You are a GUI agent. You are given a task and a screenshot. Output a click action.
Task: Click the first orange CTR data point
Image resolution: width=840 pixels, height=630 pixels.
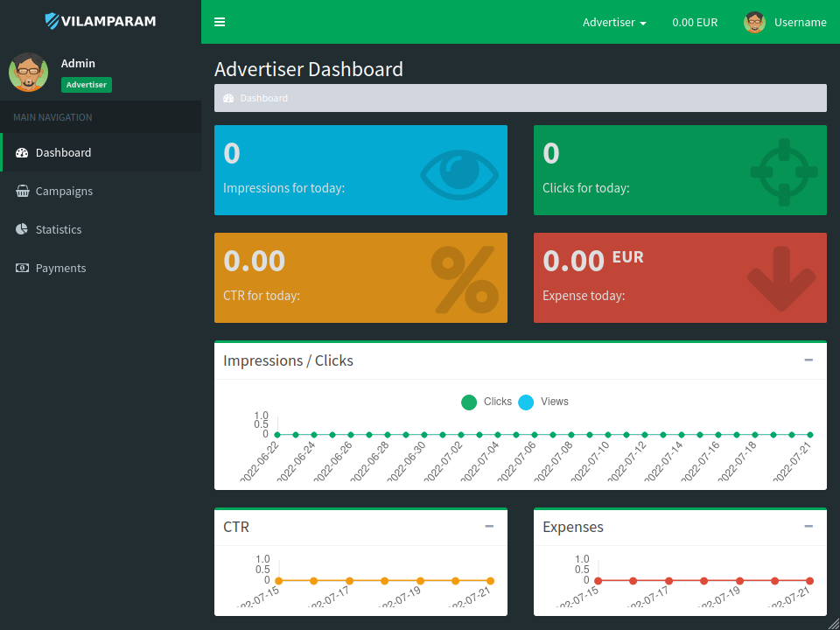tap(278, 581)
